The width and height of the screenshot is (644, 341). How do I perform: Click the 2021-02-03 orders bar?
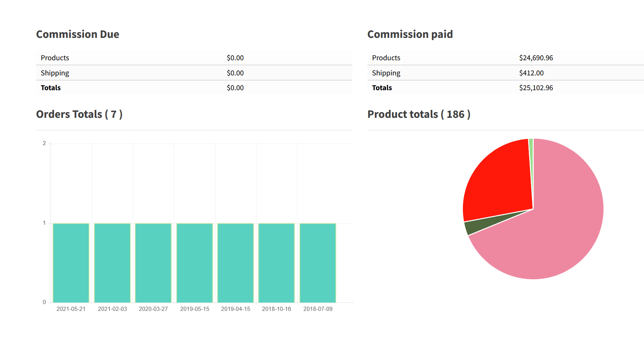click(x=112, y=263)
